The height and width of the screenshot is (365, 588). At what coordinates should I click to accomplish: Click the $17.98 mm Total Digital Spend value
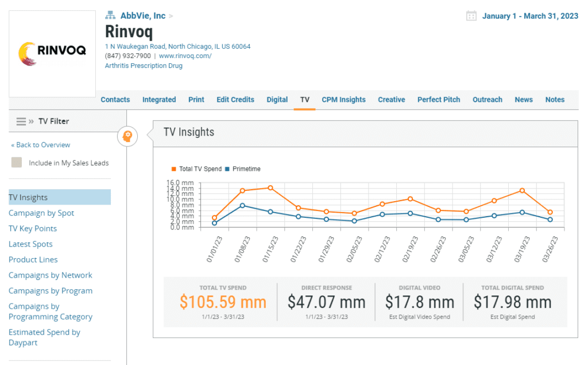coord(513,302)
